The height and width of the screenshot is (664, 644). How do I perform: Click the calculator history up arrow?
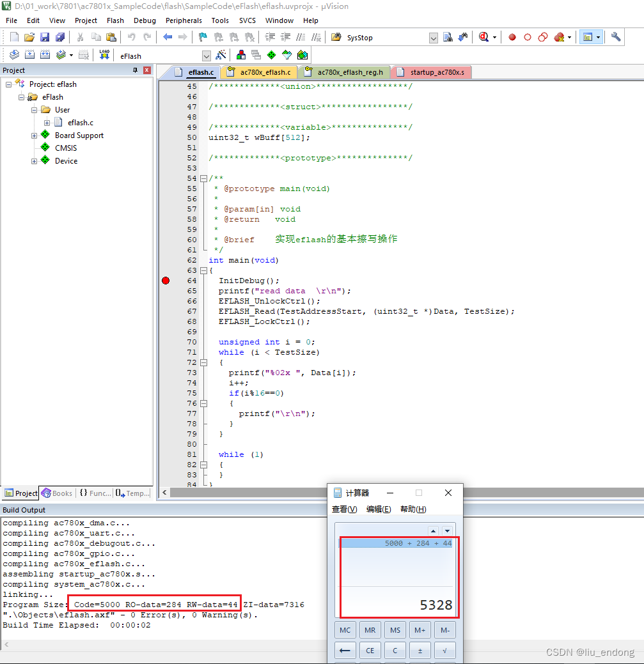click(433, 530)
